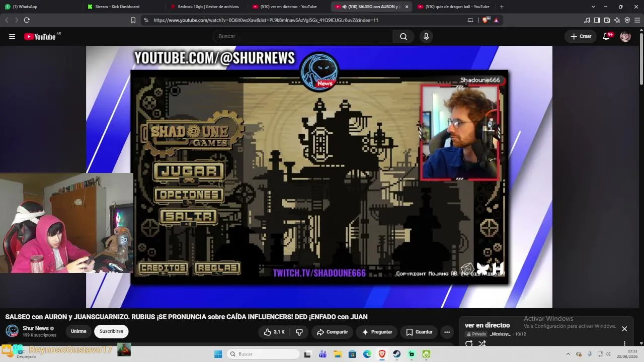Close the SALSEO con AURON tab

[407, 7]
